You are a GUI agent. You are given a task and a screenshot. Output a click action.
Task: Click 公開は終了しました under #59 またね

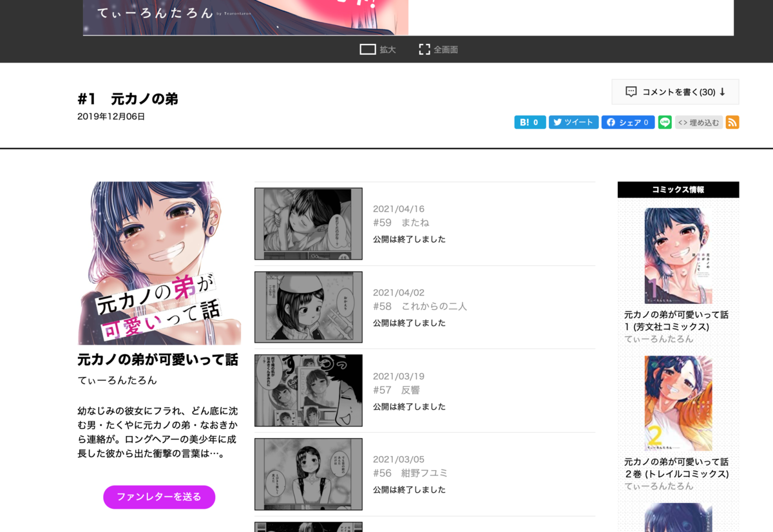[409, 240]
